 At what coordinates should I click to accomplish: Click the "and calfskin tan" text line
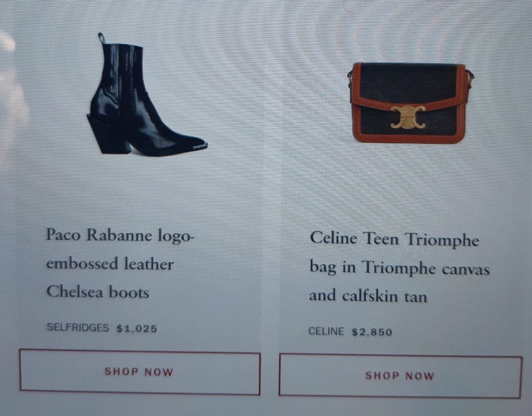coord(368,296)
